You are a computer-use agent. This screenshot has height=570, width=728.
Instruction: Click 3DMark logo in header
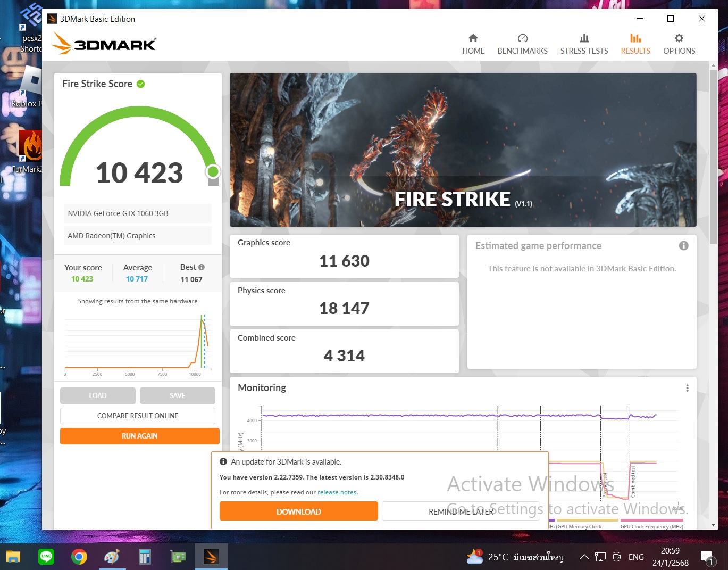(104, 44)
